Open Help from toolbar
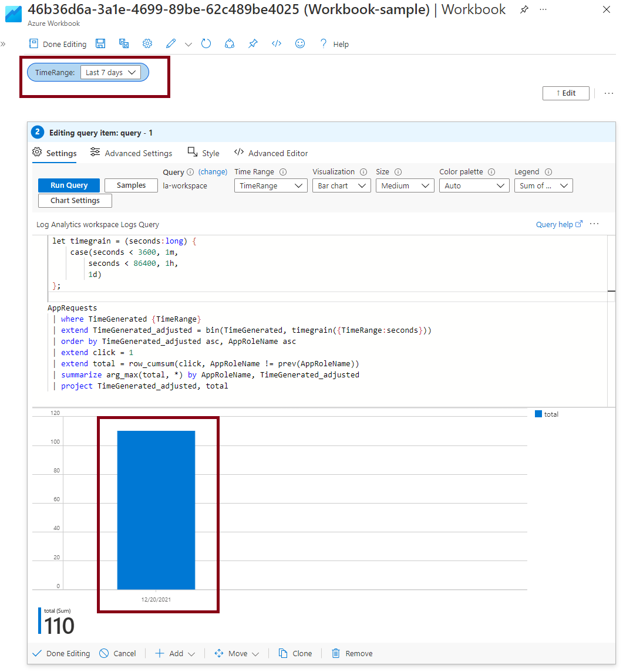623x672 pixels. tap(334, 43)
